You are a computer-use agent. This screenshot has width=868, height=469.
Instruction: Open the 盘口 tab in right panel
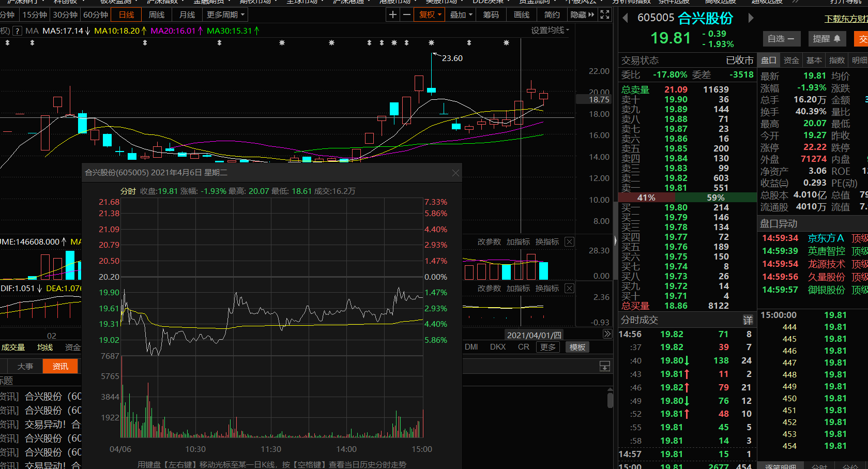point(769,60)
